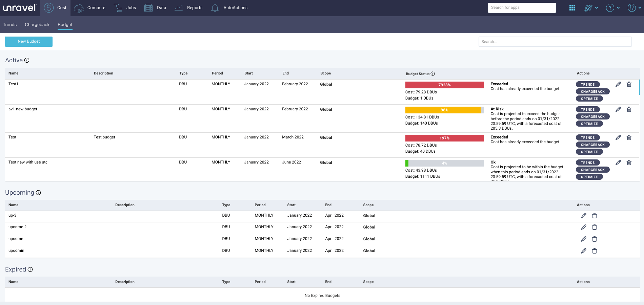This screenshot has height=305, width=644.
Task: Open the help menu dropdown
Action: pos(613,8)
